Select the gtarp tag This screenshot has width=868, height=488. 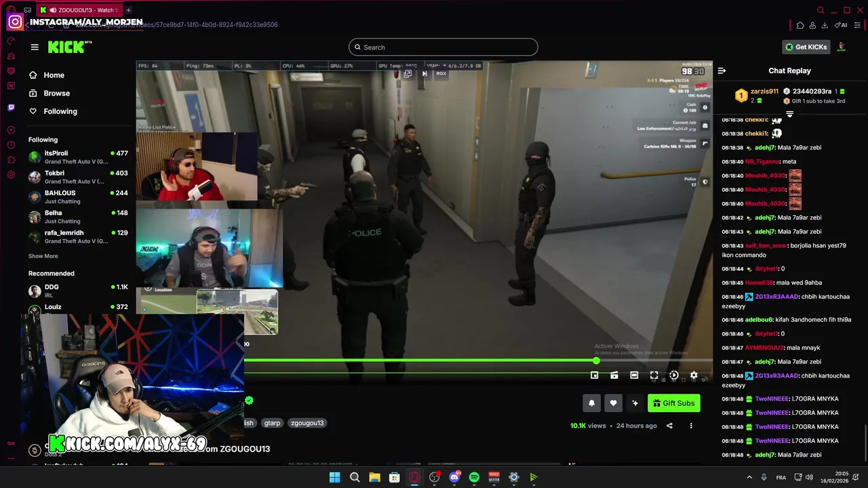272,423
